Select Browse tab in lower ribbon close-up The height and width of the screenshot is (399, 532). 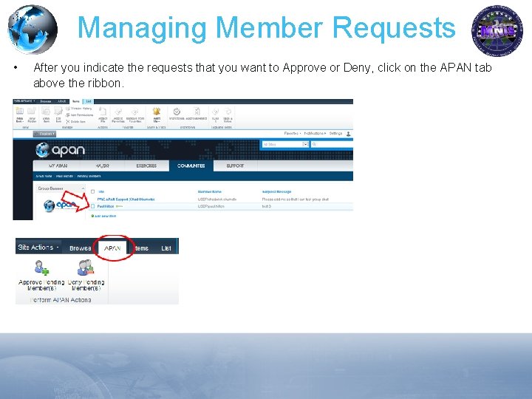tap(80, 248)
